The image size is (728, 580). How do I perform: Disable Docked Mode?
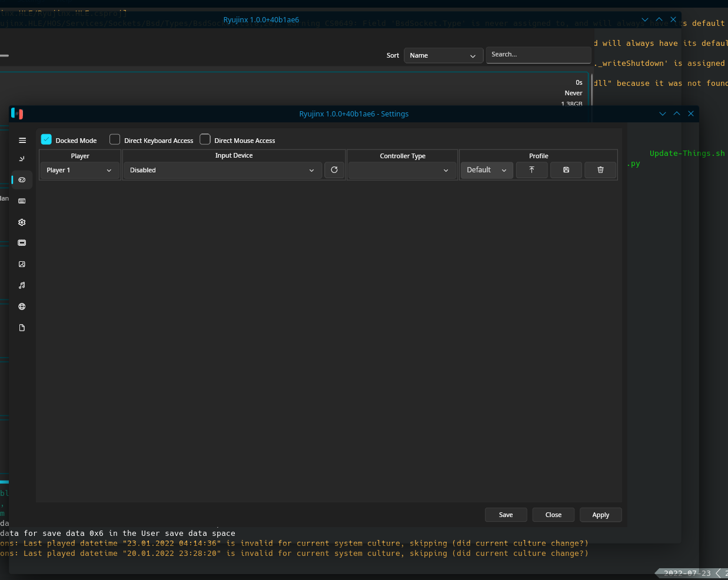click(46, 139)
